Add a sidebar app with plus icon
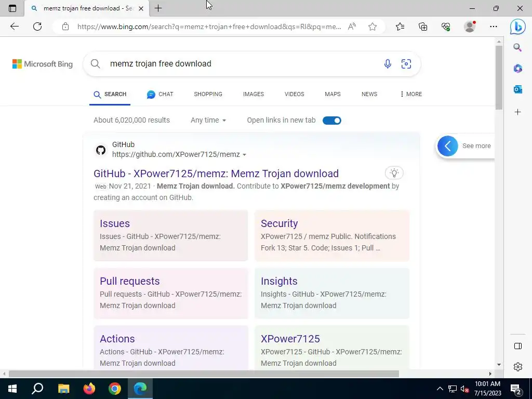The width and height of the screenshot is (532, 399). (518, 112)
